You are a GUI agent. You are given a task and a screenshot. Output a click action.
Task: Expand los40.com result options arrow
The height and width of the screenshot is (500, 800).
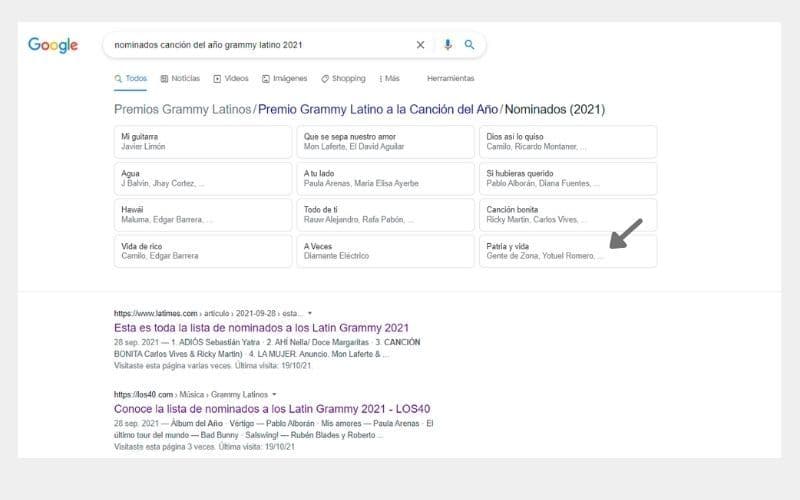click(274, 394)
